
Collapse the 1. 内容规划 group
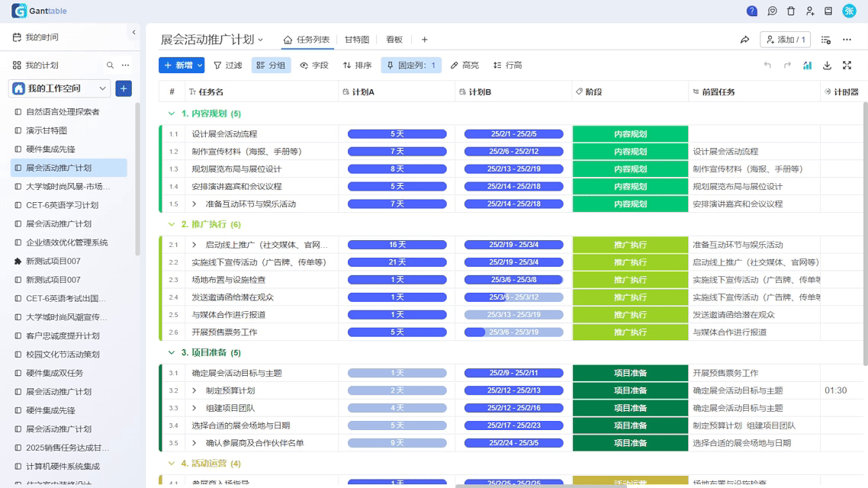(x=170, y=113)
